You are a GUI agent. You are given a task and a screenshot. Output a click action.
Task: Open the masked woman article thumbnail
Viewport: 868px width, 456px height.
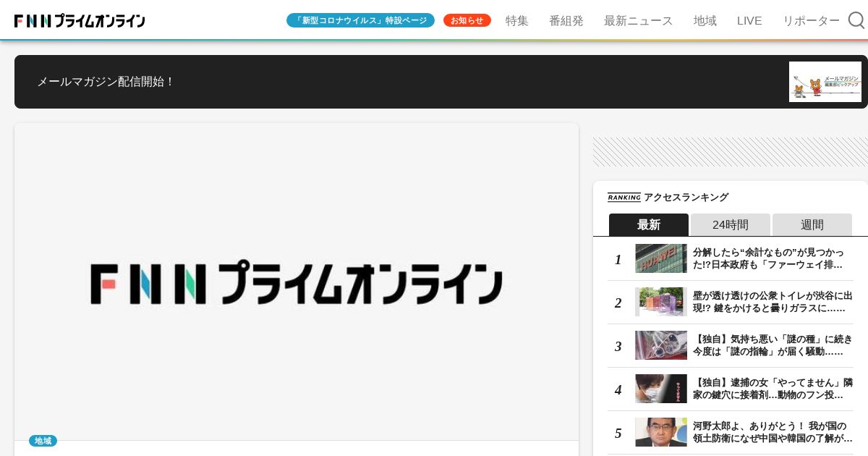pyautogui.click(x=661, y=389)
